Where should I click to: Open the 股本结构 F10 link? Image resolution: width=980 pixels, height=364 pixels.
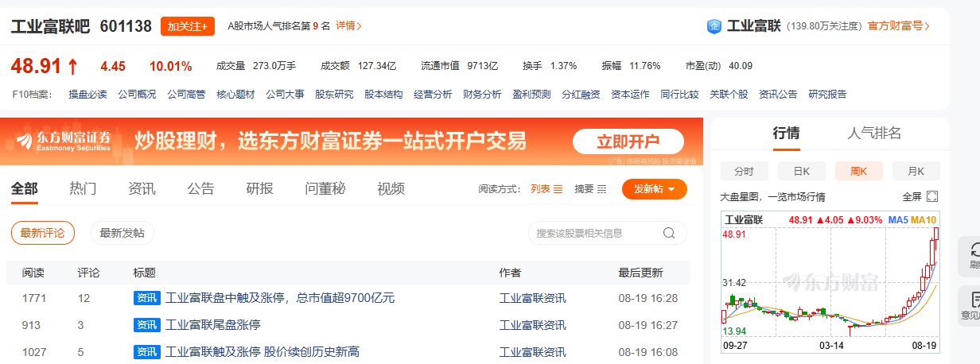(x=383, y=95)
